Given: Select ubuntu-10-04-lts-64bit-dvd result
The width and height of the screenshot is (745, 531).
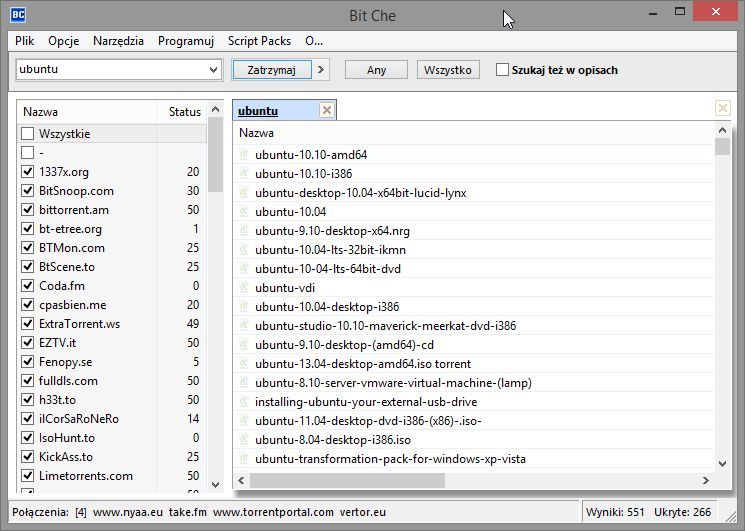Looking at the screenshot, I should 474,269.
